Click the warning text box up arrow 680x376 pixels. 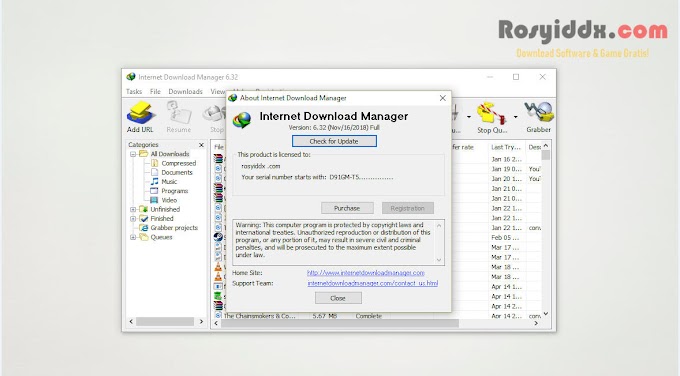click(x=439, y=226)
